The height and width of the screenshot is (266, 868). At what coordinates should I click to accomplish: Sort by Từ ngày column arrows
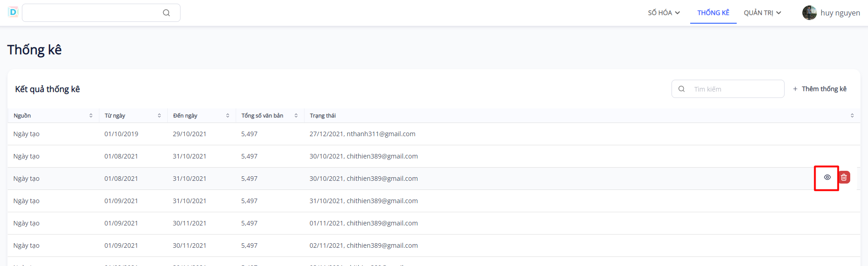point(159,116)
